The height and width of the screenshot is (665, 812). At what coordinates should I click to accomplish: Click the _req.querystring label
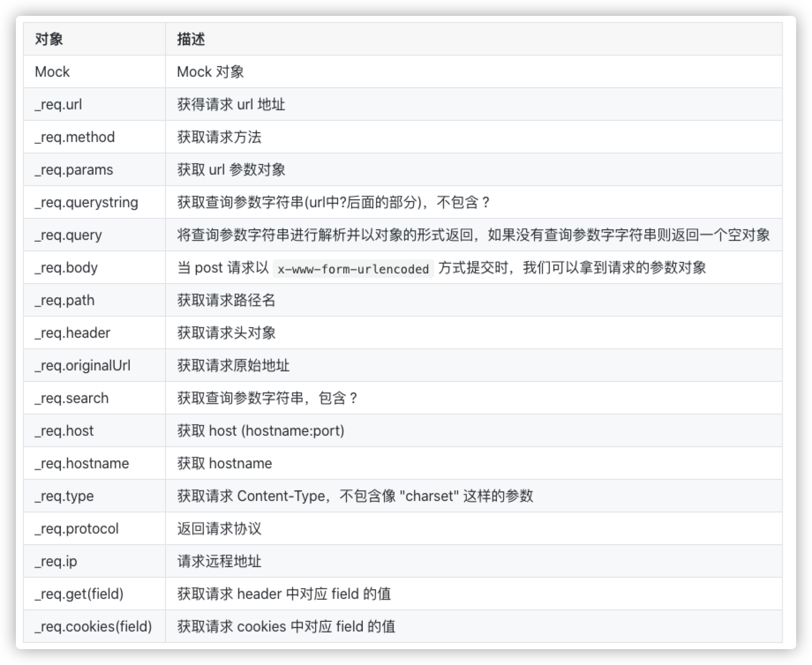(x=86, y=202)
